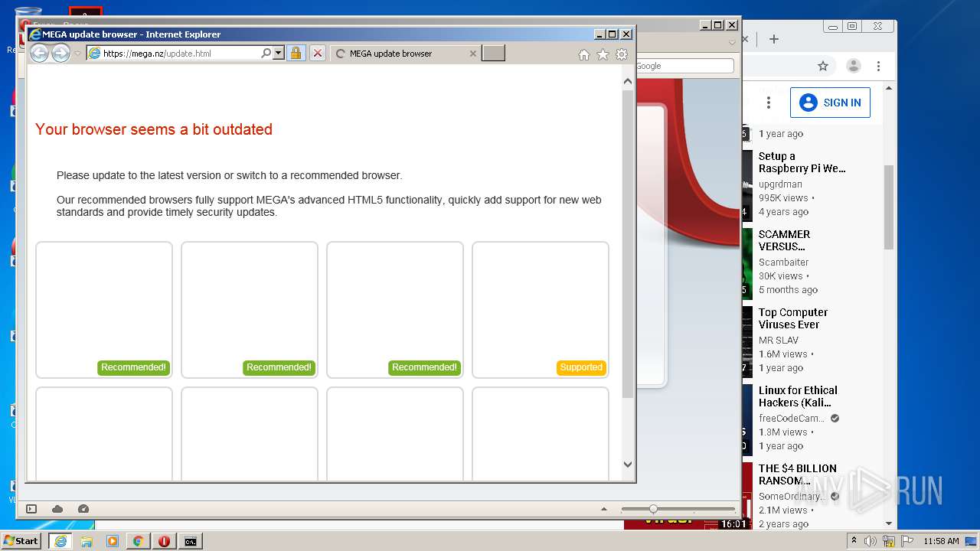Open Windows Explorer from the taskbar

tap(87, 541)
